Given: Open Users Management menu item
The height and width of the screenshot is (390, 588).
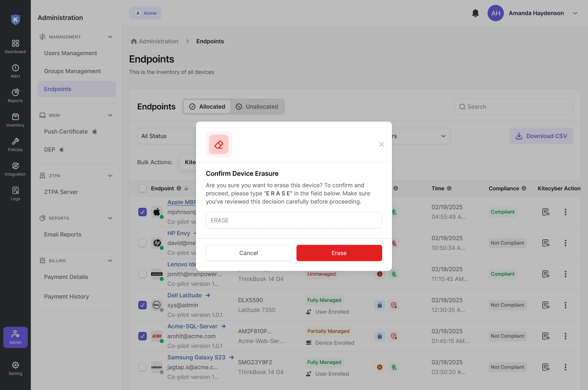Looking at the screenshot, I should [x=71, y=53].
